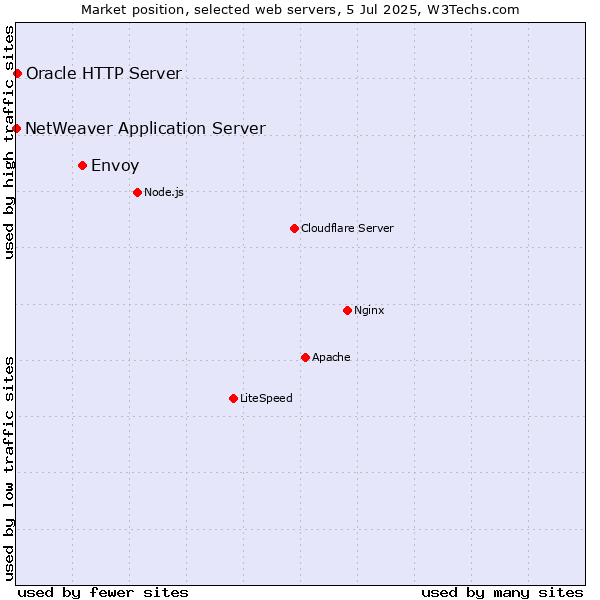The image size is (600, 600).
Task: Click the 'LiteSpeed' label text
Action: (266, 398)
